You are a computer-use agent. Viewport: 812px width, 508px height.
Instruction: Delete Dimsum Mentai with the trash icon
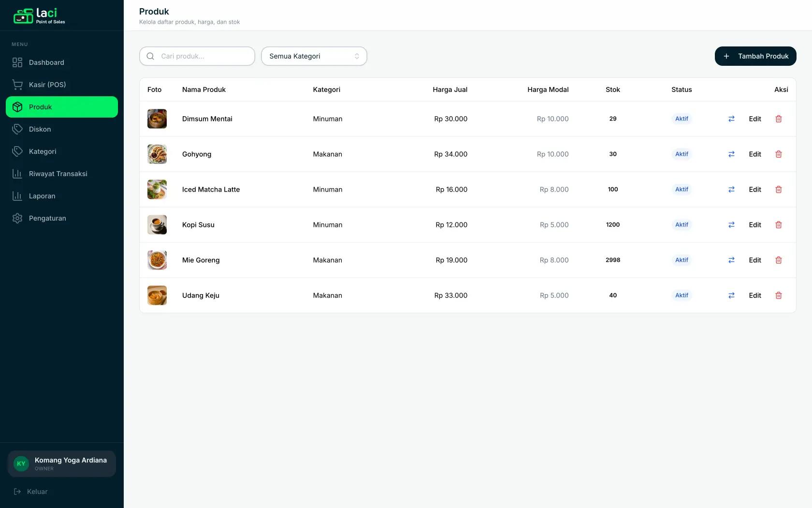(x=779, y=119)
